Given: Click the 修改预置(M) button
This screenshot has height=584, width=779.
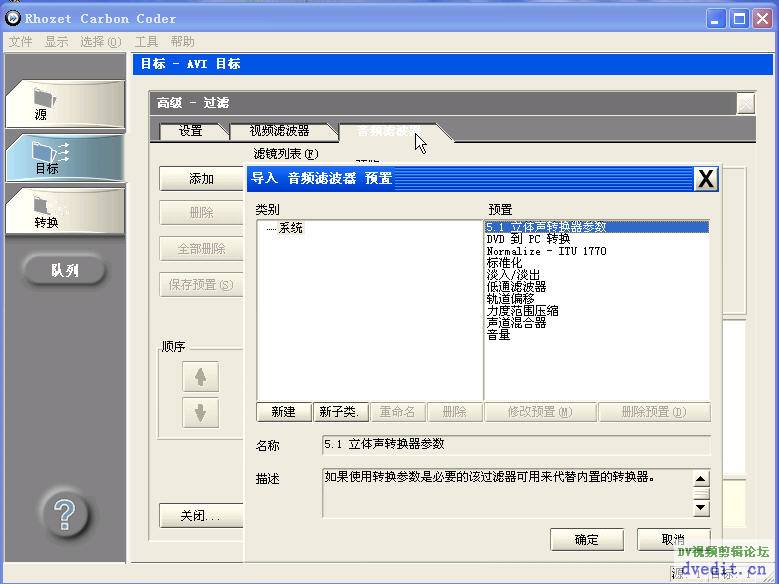Looking at the screenshot, I should pyautogui.click(x=541, y=412).
